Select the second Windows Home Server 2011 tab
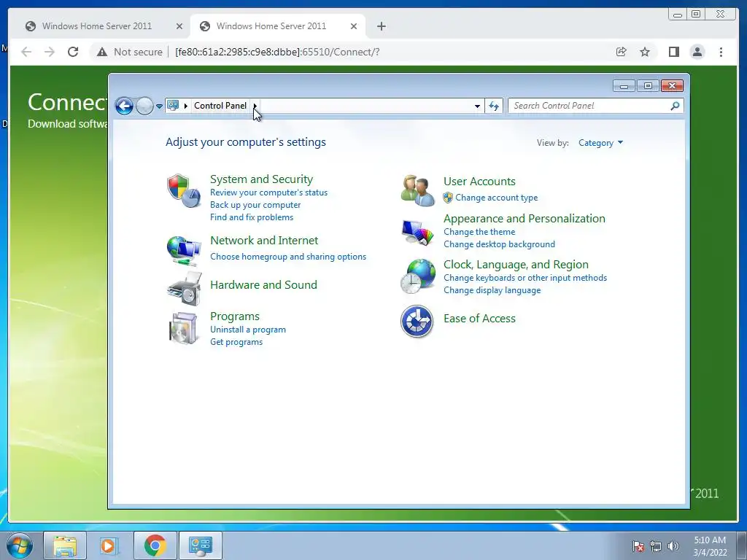This screenshot has width=747, height=560. coord(271,26)
